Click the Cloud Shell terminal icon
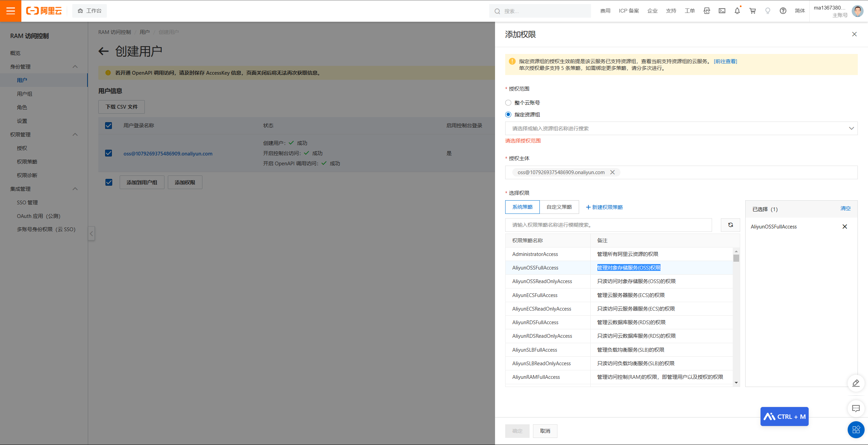This screenshot has width=868, height=445. [x=722, y=11]
